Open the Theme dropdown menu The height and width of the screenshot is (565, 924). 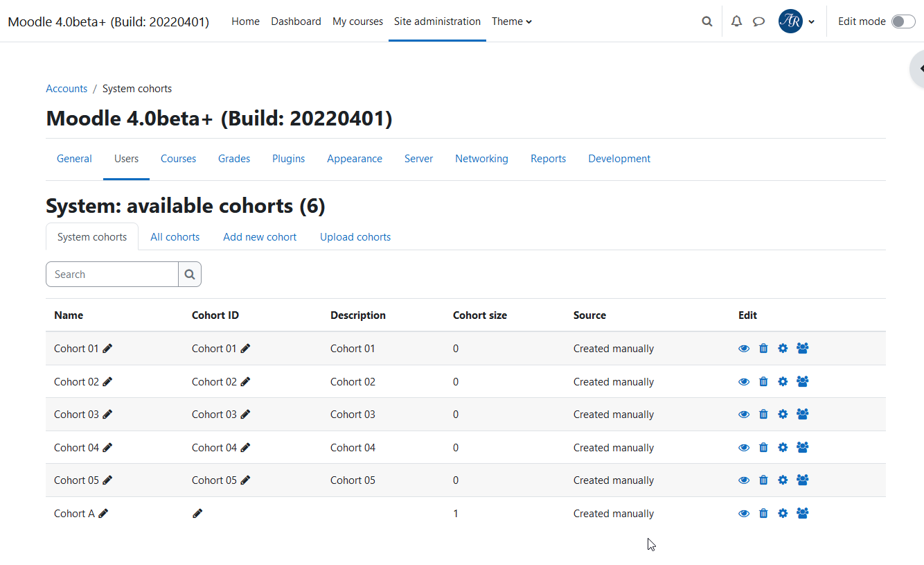click(x=512, y=21)
